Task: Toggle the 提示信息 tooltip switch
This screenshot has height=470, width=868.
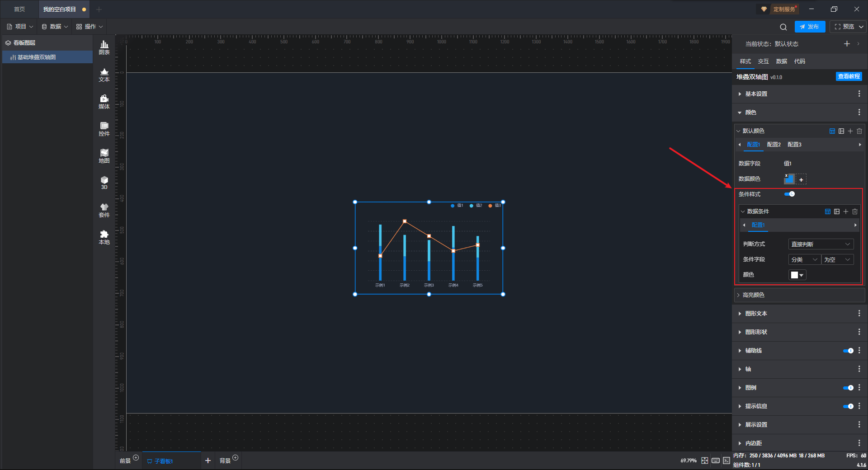Action: 848,406
